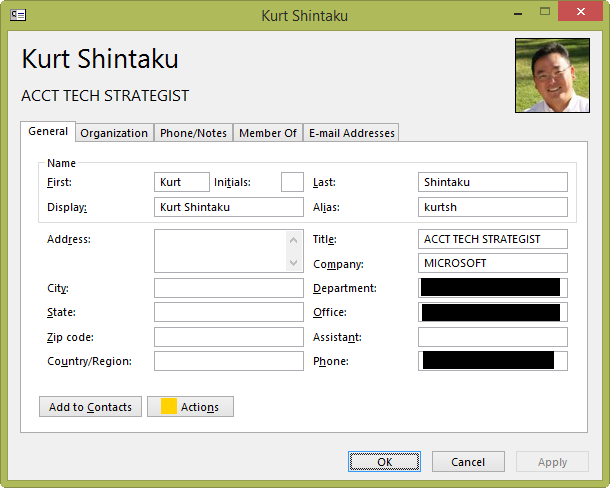The height and width of the screenshot is (488, 610).
Task: Open the Phone/Notes tab
Action: (194, 133)
